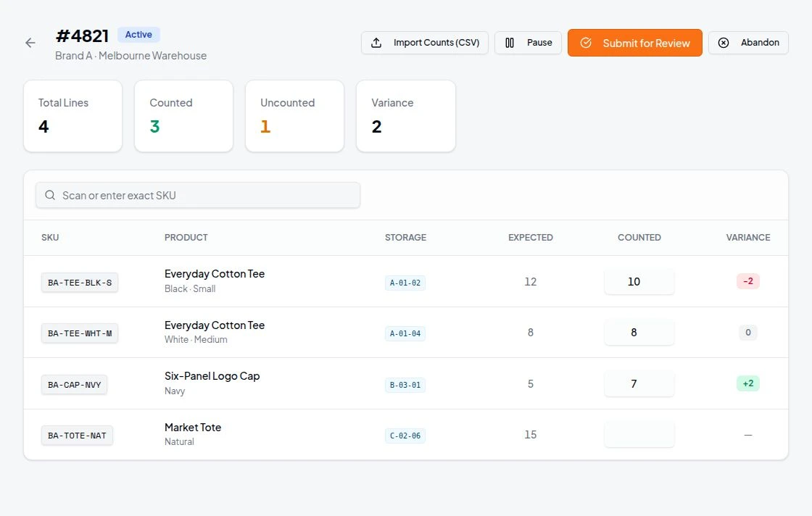Click storage location B-03-01
Image resolution: width=812 pixels, height=516 pixels.
tap(405, 385)
